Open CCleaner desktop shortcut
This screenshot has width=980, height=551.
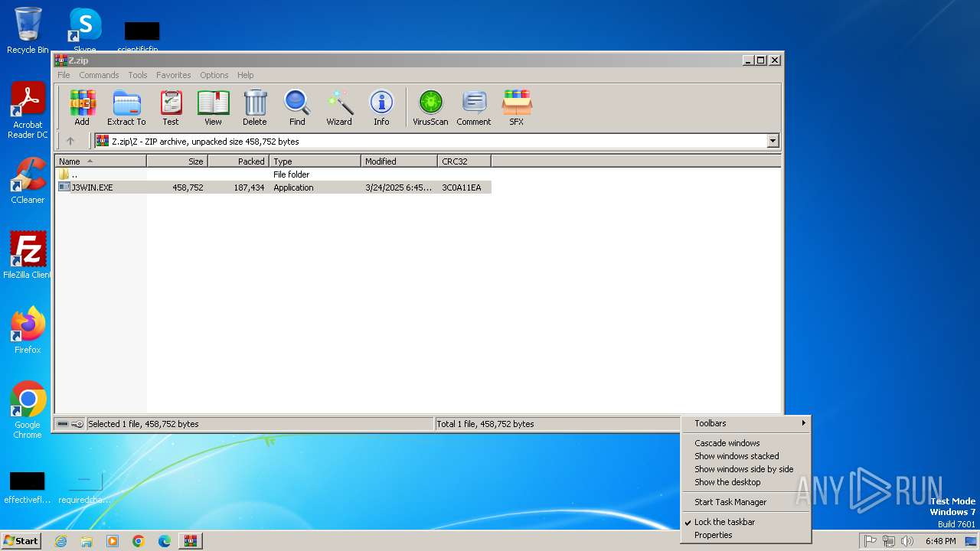point(28,181)
